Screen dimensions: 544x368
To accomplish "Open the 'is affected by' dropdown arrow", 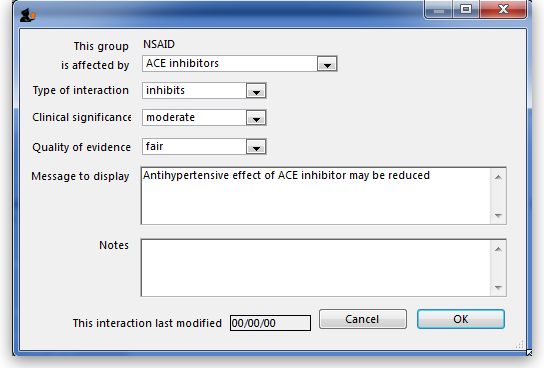I will (327, 64).
